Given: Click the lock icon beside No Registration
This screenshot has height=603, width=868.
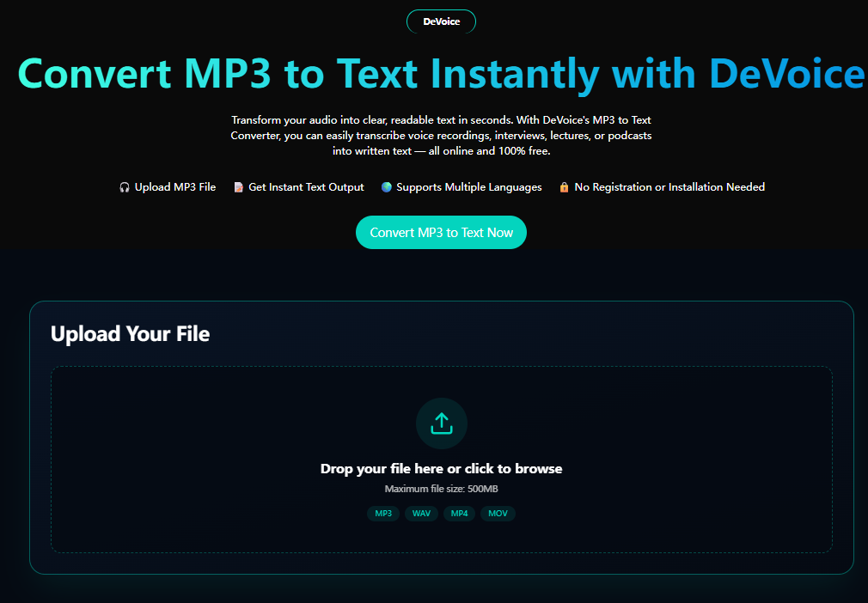Looking at the screenshot, I should click(x=565, y=187).
